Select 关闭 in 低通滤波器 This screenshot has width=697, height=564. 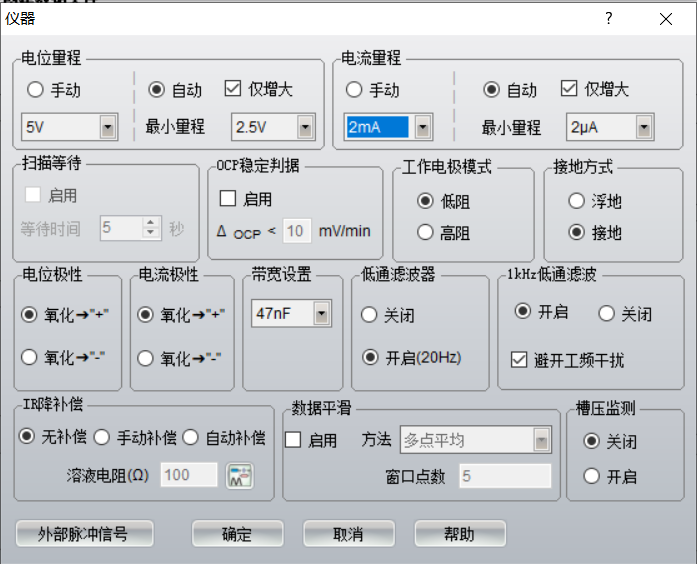pos(369,315)
